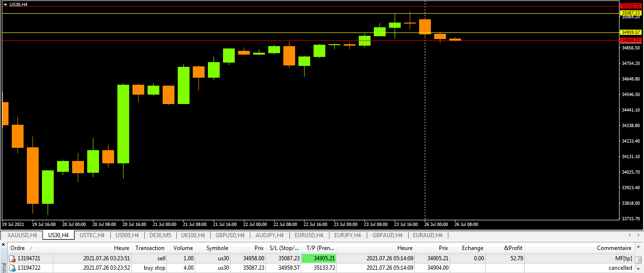Open the US30.H4 one-click trading triangle

(x=5, y=4)
